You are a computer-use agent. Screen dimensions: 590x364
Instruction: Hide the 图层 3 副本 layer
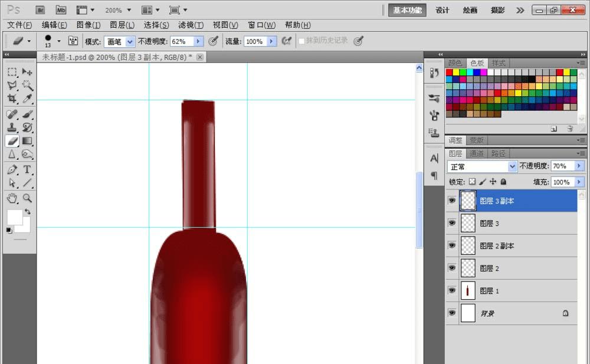[452, 201]
